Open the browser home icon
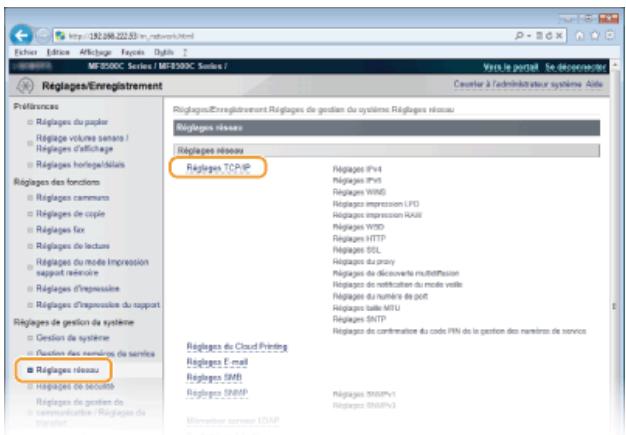This screenshot has width=626, height=435. tap(580, 36)
